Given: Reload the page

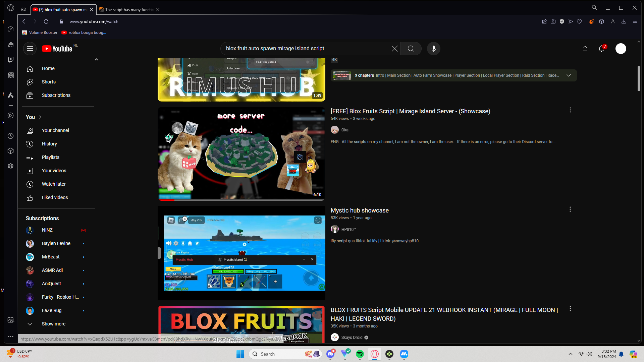Looking at the screenshot, I should 46,21.
